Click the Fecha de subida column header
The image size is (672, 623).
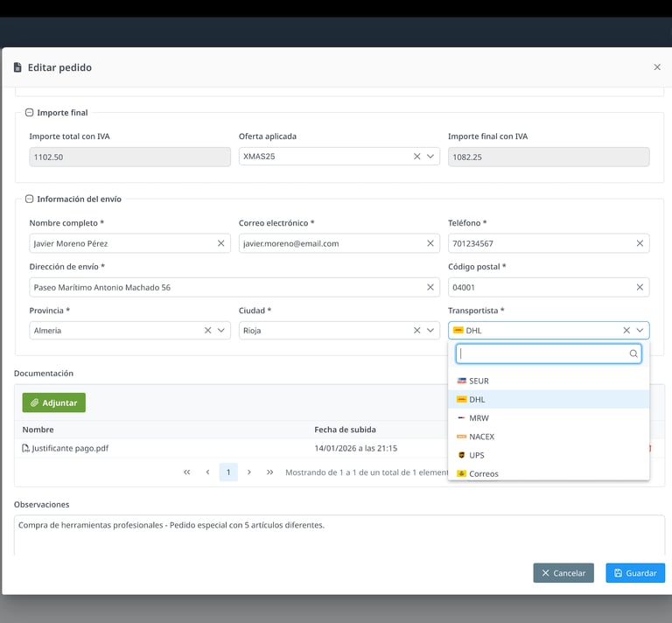click(345, 430)
